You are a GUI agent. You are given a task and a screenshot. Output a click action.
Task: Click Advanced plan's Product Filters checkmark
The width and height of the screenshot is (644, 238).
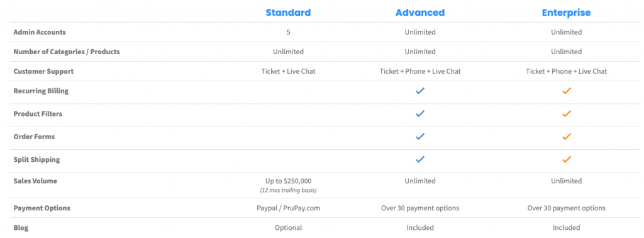point(419,114)
